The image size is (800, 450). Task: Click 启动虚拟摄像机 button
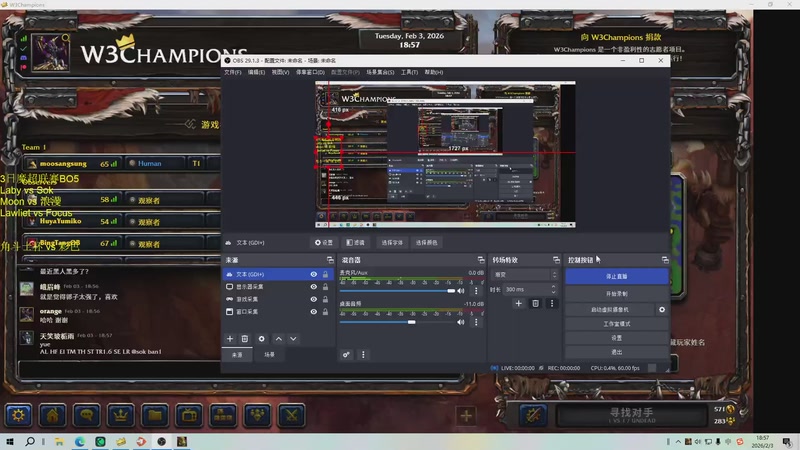(610, 310)
